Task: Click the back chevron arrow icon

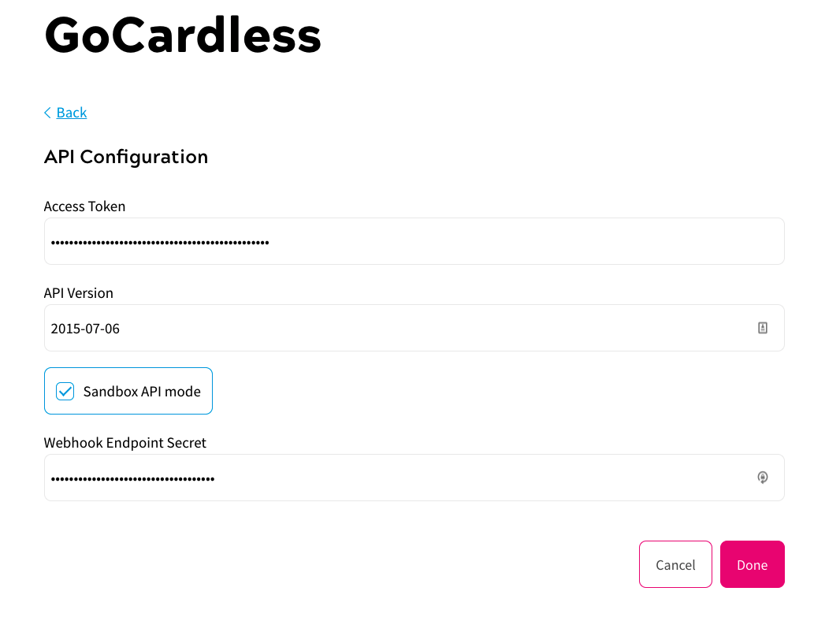Action: [x=47, y=112]
